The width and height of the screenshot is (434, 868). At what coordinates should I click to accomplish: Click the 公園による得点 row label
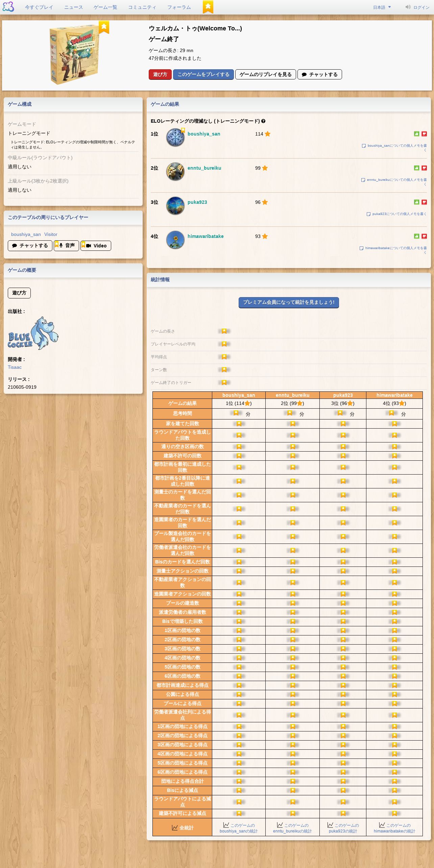[183, 695]
